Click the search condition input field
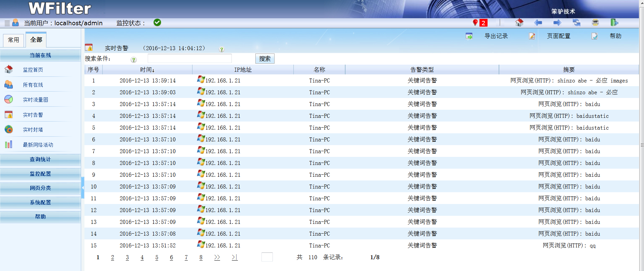This screenshot has height=271, width=644. (x=189, y=59)
